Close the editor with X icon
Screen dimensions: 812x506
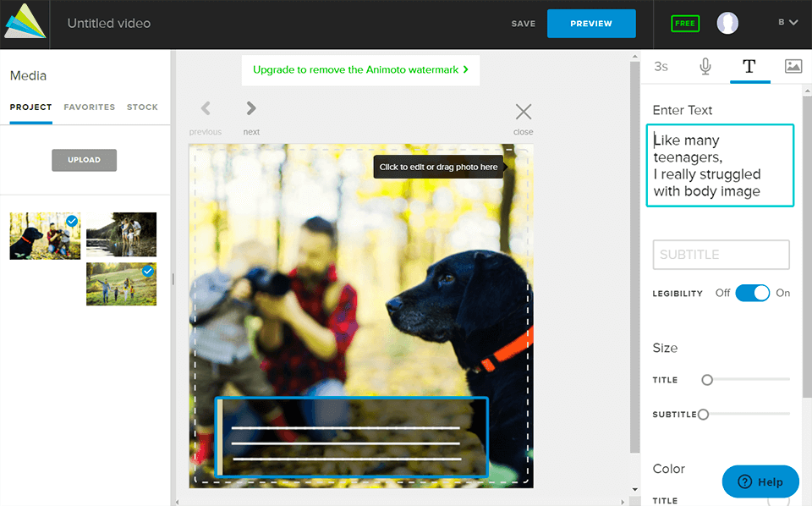pos(524,112)
